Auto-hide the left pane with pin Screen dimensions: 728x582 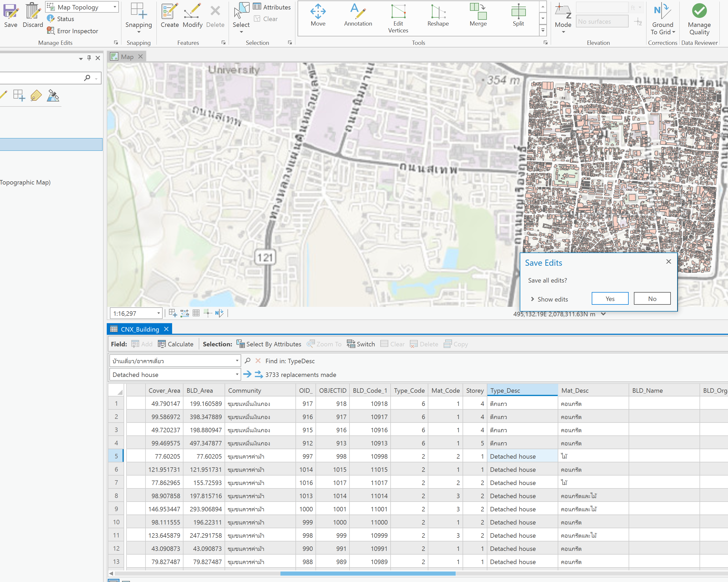[89, 58]
